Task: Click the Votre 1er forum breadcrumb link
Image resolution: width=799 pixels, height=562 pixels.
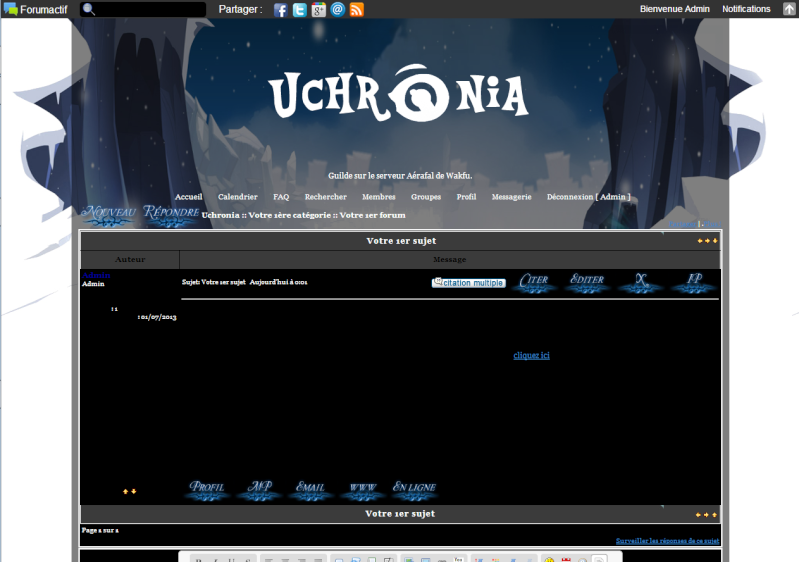Action: [372, 215]
